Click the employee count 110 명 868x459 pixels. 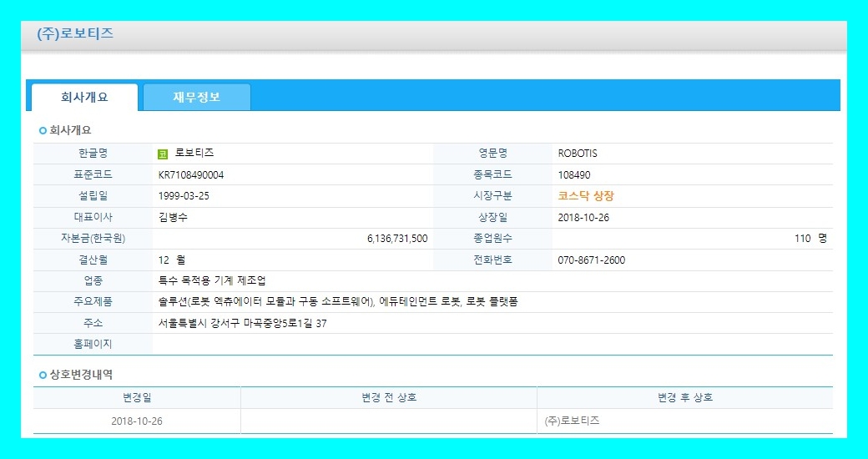click(x=810, y=239)
